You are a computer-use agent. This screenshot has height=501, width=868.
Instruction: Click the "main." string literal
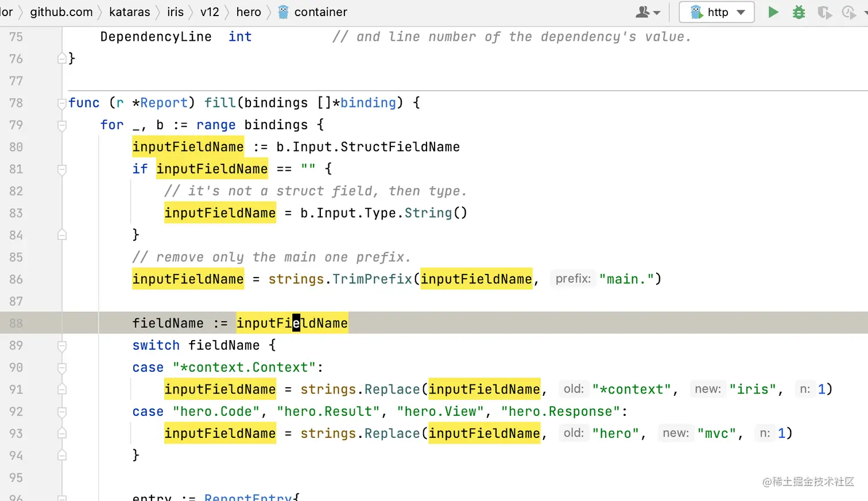point(626,279)
